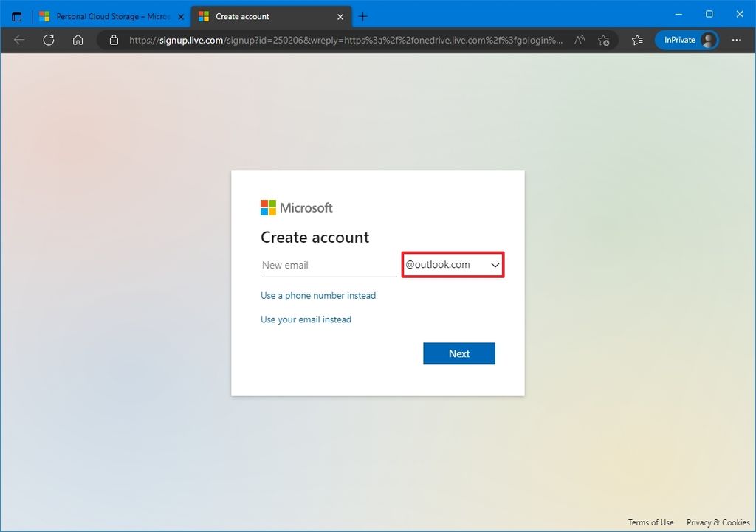Click Use a phone number instead
The image size is (756, 532).
(x=319, y=295)
